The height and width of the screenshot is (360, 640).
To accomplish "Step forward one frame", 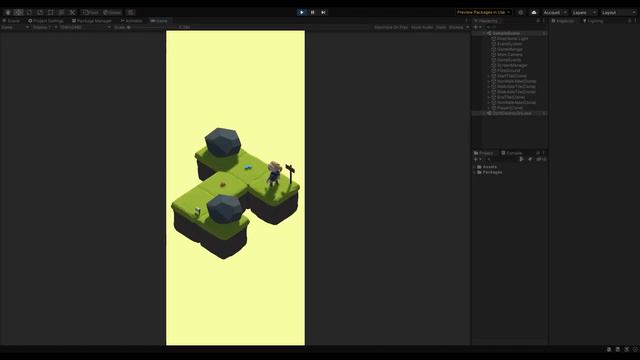I will point(323,12).
